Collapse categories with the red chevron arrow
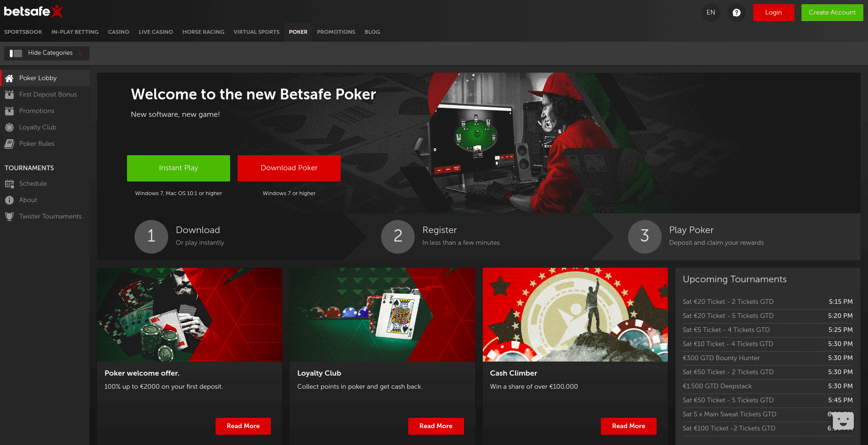Viewport: 868px width, 445px height. coord(81,53)
